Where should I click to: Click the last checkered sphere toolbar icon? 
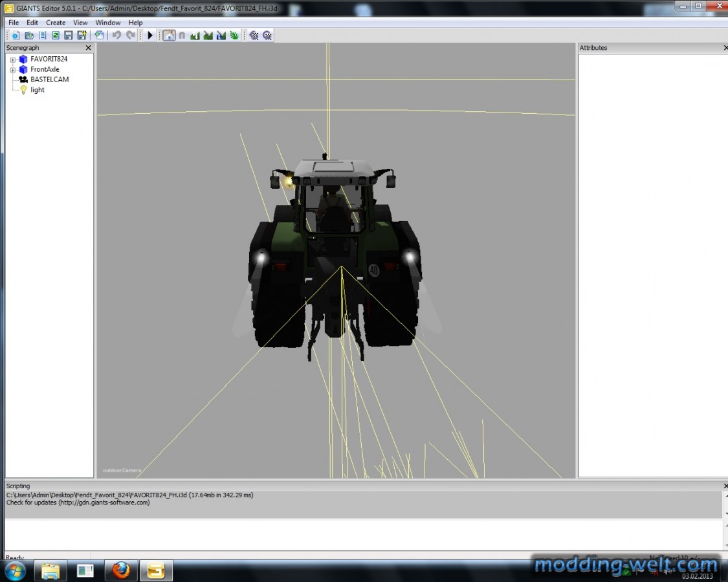tap(267, 36)
